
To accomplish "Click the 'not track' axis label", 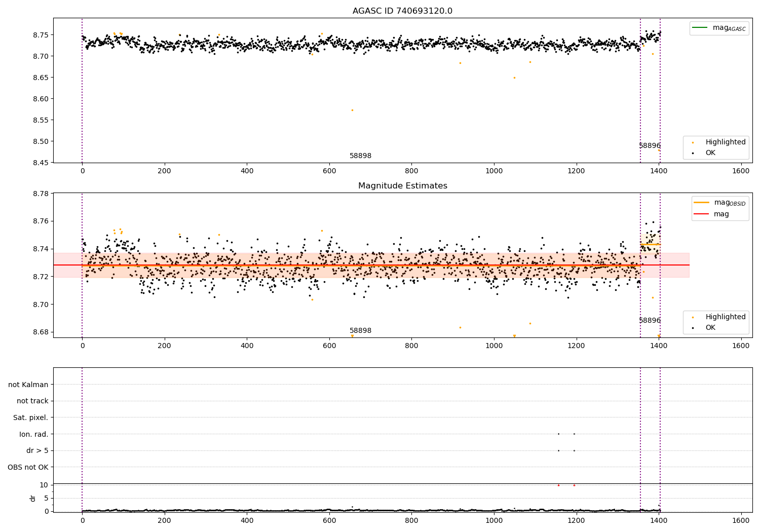I will coord(32,401).
